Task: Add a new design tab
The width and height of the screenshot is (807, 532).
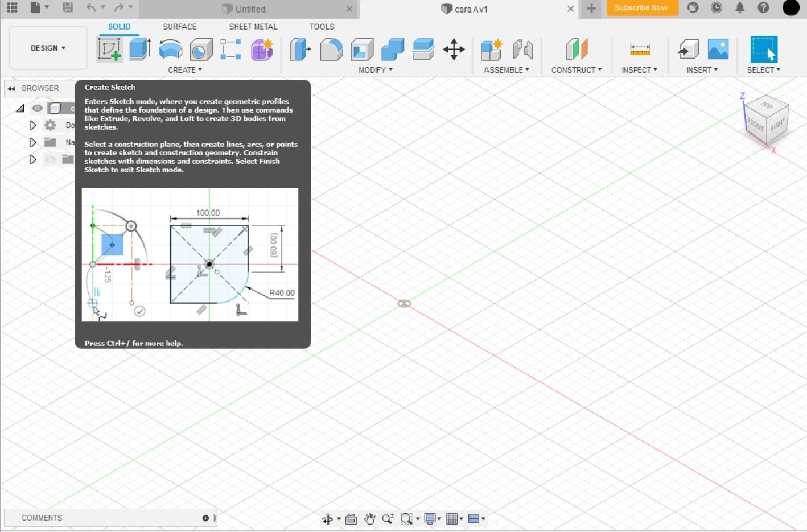Action: tap(591, 9)
